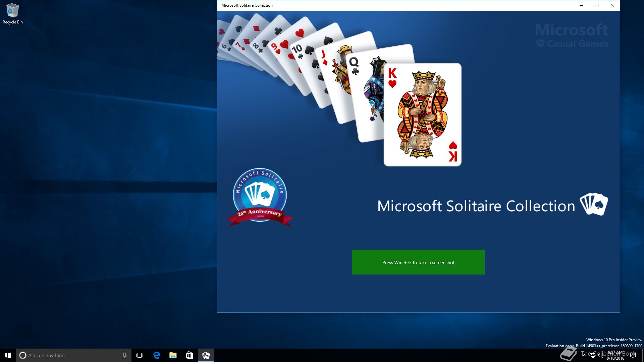
Task: Click the Solitaire Collection window title bar text
Action: point(247,5)
